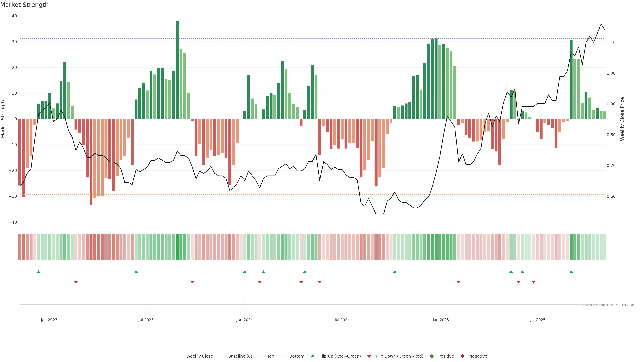Click the Market Strength y-axis title
Image resolution: width=644 pixels, height=362 pixels.
click(3, 119)
